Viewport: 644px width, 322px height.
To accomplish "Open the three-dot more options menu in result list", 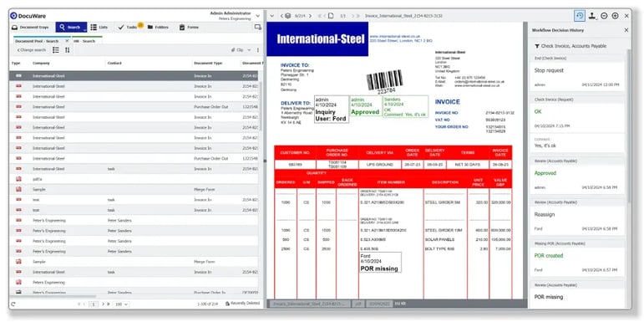I will pos(258,49).
